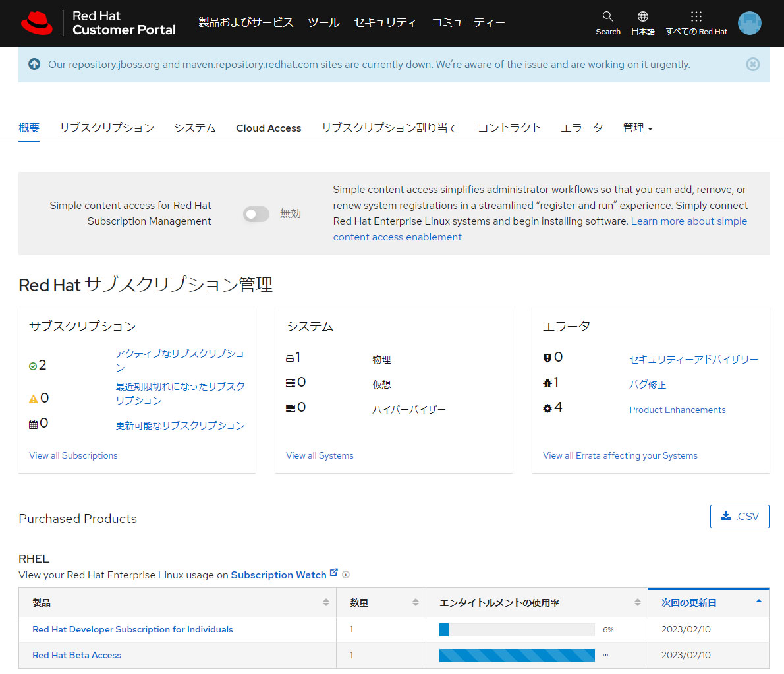
Task: Sort by 次回の更新日 column
Action: [708, 602]
